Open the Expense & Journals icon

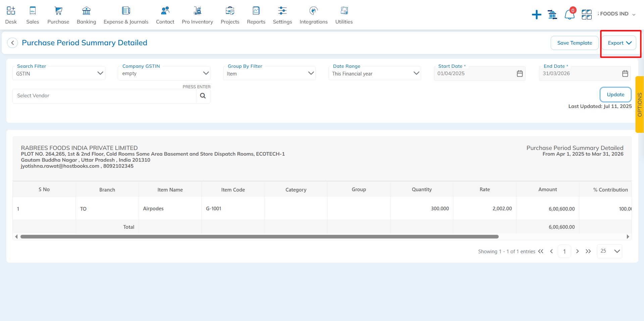[x=126, y=11]
